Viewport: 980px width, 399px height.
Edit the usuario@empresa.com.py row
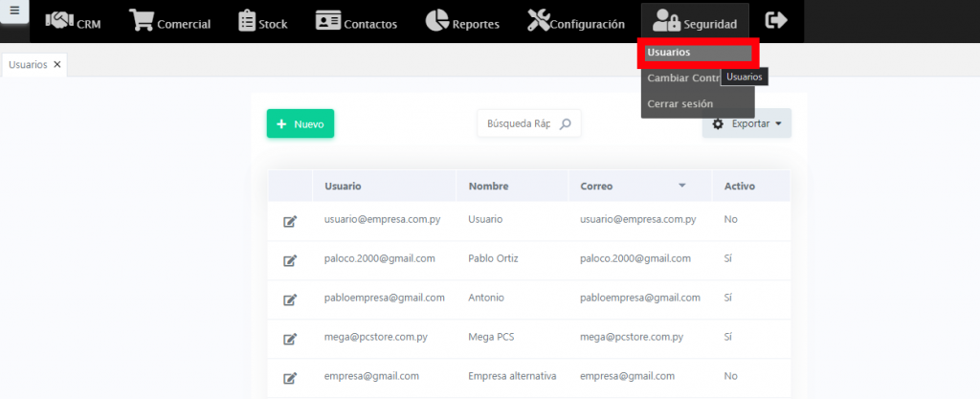pyautogui.click(x=290, y=221)
